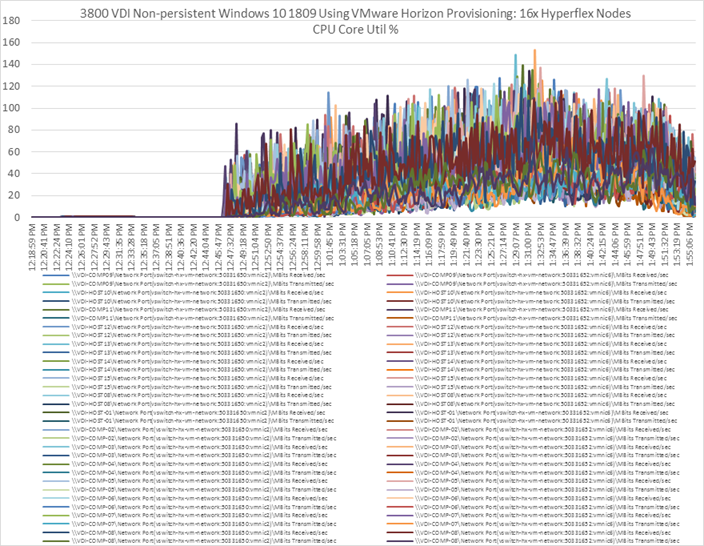Image resolution: width=704 pixels, height=546 pixels.
Task: Click the y-axis label 120
Action: click(x=11, y=86)
